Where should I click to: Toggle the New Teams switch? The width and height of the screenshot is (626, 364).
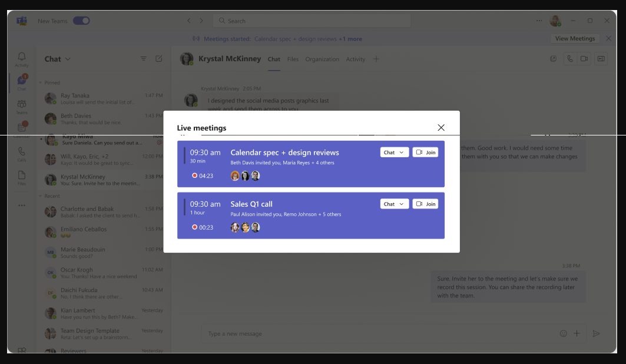(81, 21)
